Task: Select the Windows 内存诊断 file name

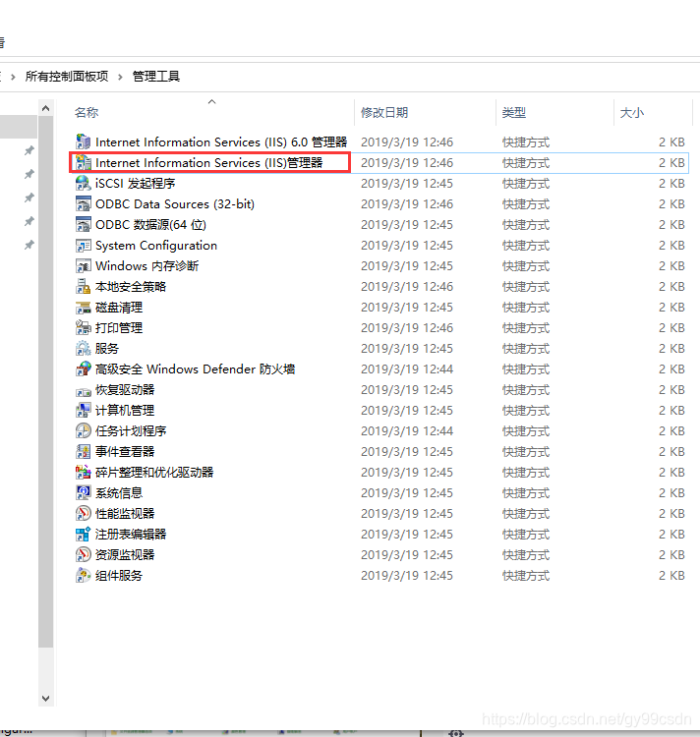Action: tap(147, 266)
